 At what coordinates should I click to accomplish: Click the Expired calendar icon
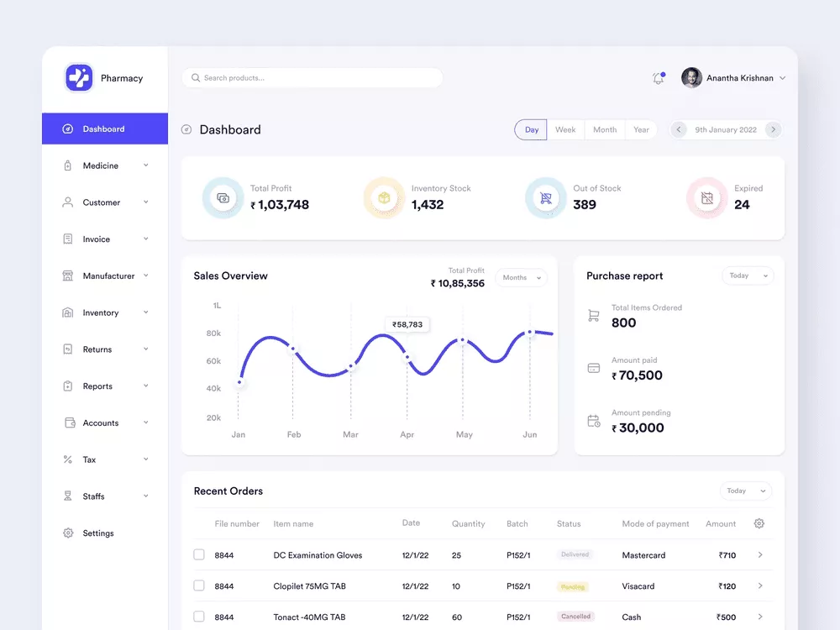[x=707, y=198]
